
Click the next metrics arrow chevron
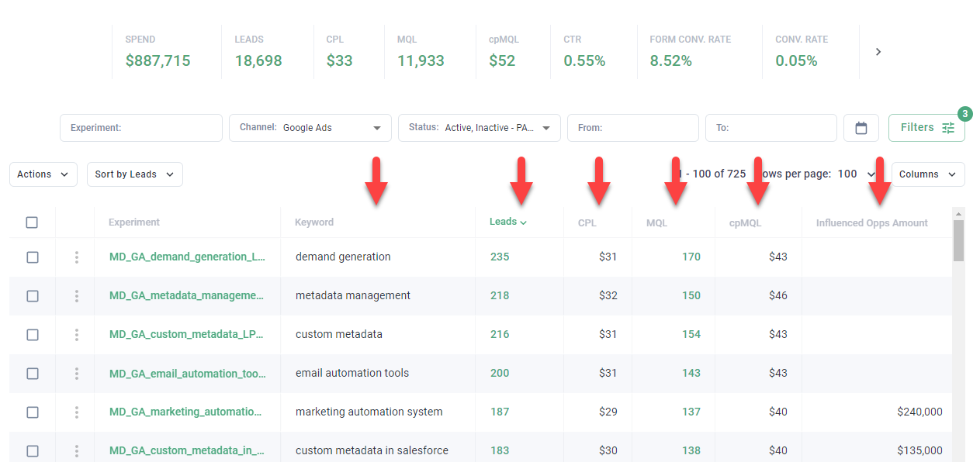[x=878, y=52]
